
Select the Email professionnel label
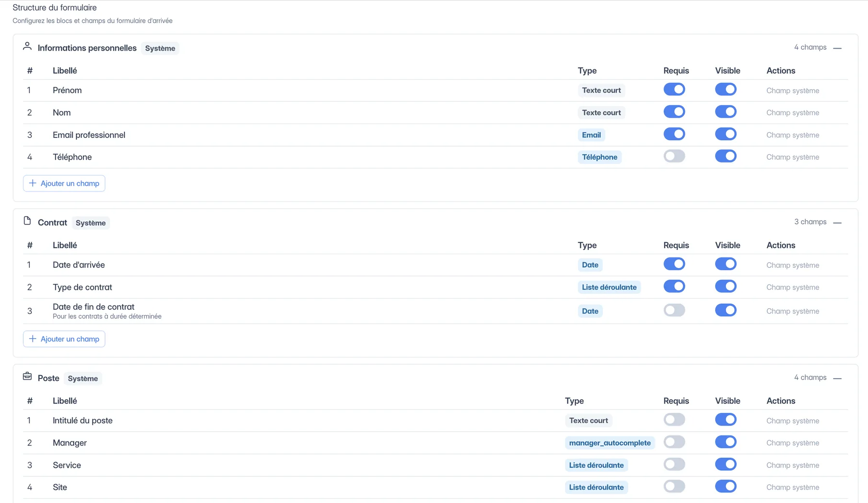(x=89, y=135)
